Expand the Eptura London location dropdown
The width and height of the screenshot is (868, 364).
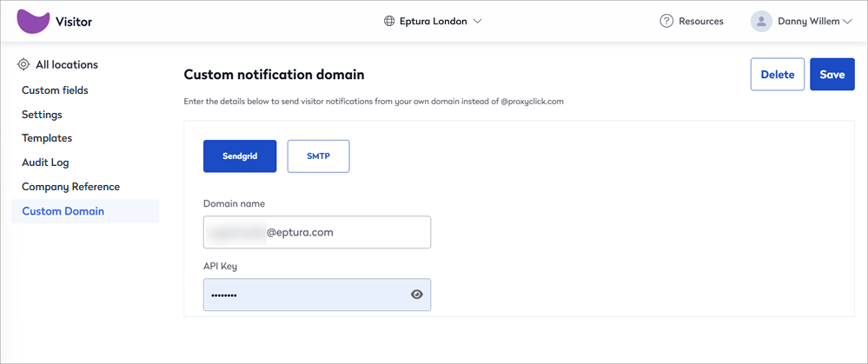tap(433, 22)
